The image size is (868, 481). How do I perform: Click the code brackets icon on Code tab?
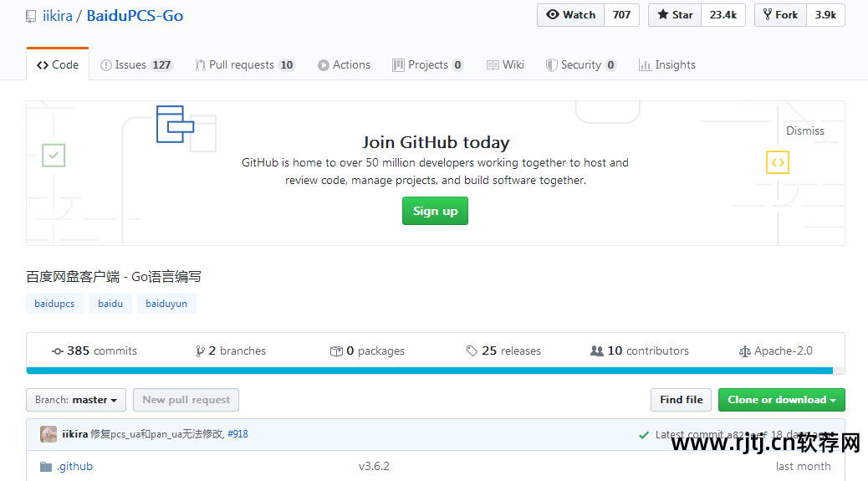[43, 65]
